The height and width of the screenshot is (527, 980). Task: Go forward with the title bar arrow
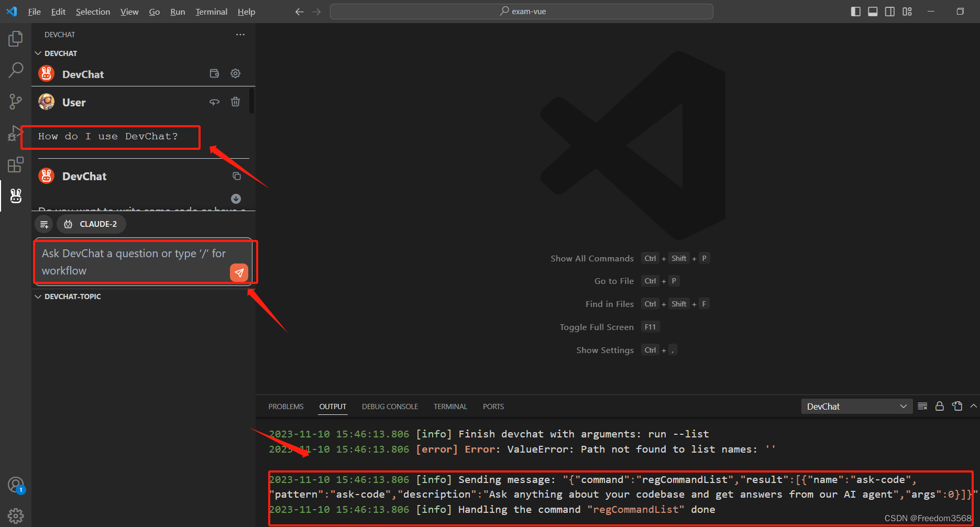[316, 12]
